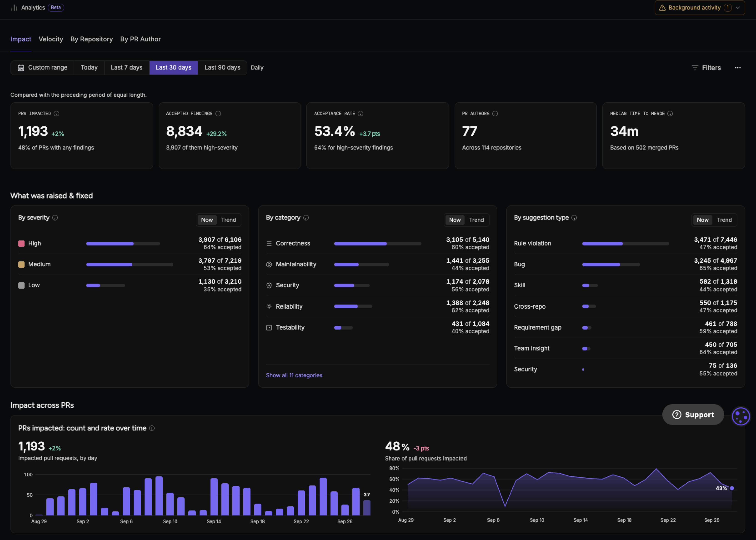
Task: Switch By category panel to Trend
Action: tap(476, 220)
